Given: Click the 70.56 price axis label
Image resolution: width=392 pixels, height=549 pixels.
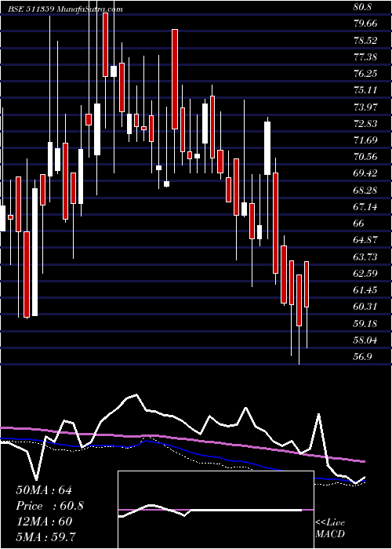Looking at the screenshot, I should pyautogui.click(x=365, y=157).
